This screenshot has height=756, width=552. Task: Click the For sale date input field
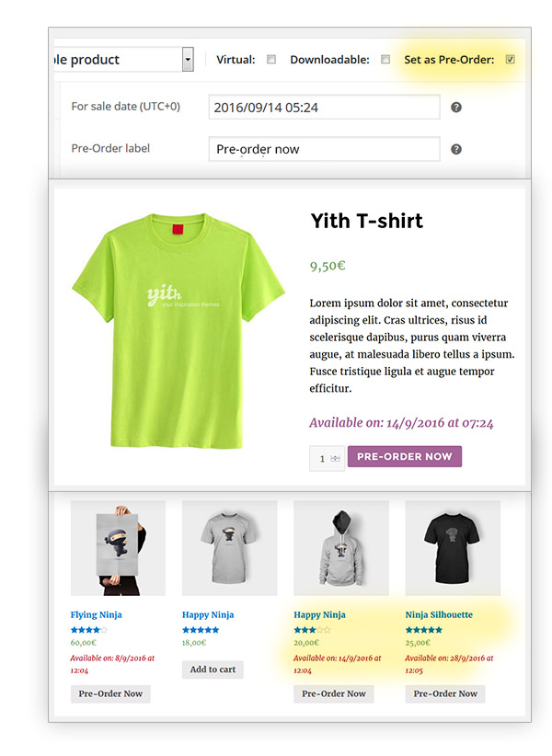click(x=324, y=107)
